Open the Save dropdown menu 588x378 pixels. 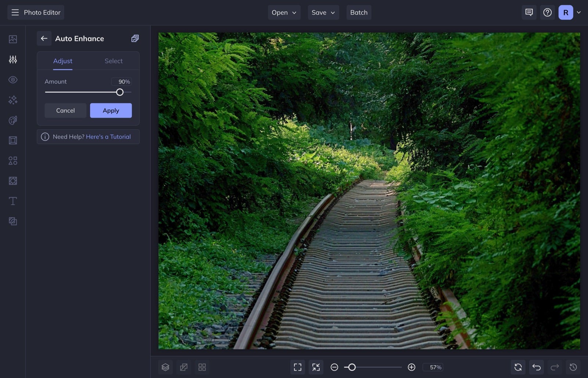pos(323,12)
